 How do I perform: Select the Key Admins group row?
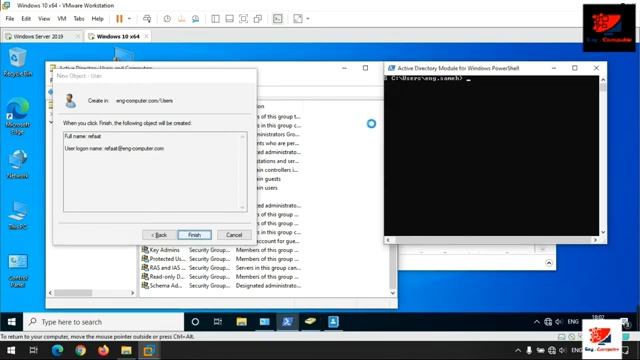pyautogui.click(x=221, y=250)
